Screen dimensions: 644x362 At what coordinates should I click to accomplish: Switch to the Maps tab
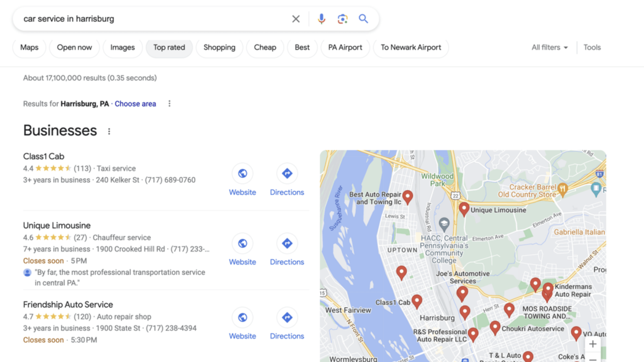point(29,47)
